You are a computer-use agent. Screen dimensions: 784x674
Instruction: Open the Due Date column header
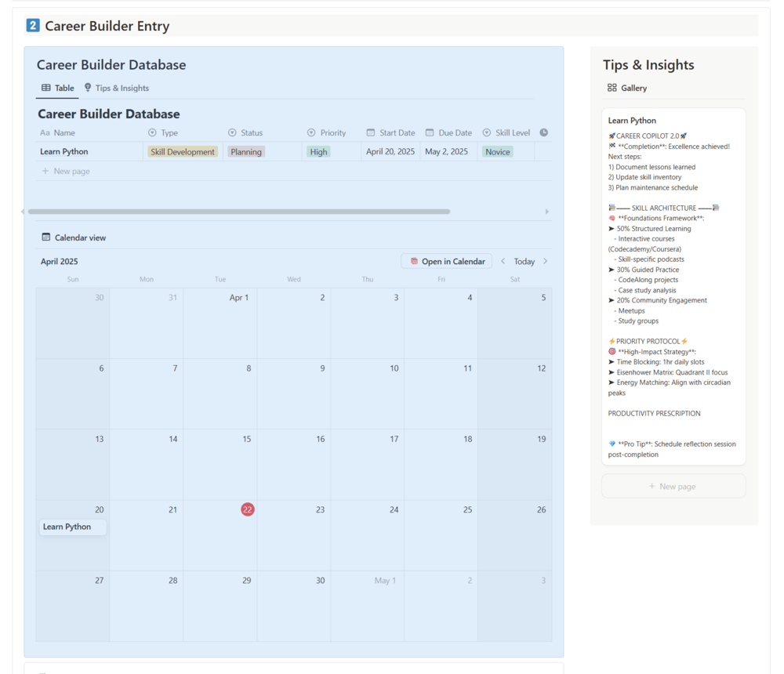pyautogui.click(x=448, y=132)
